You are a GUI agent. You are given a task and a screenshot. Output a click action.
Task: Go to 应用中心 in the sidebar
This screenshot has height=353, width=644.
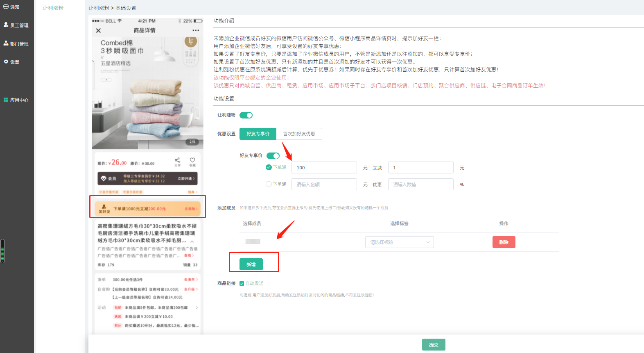[x=16, y=100]
